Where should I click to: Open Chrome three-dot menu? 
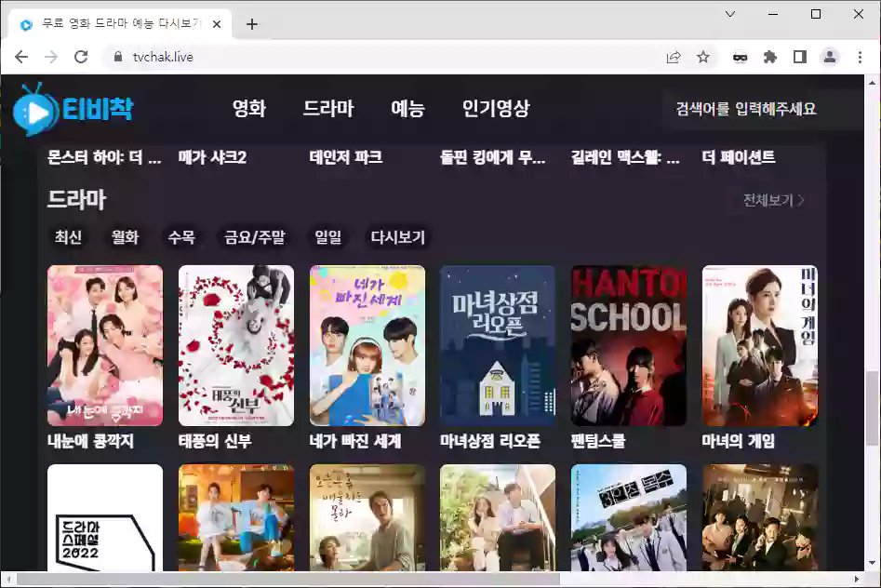click(860, 57)
